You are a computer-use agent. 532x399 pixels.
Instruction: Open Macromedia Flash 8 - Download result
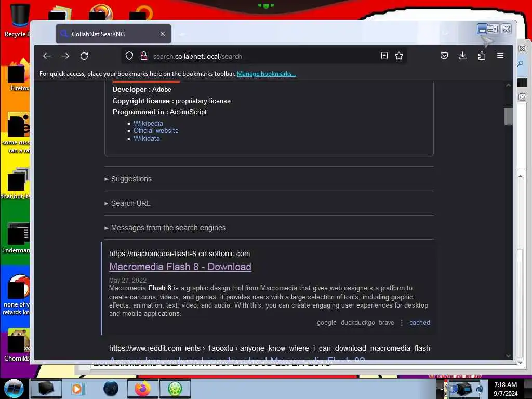[x=180, y=267]
